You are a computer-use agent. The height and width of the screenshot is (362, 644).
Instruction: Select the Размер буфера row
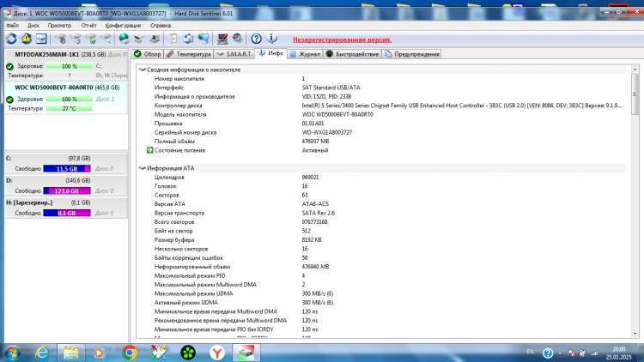(x=382, y=239)
